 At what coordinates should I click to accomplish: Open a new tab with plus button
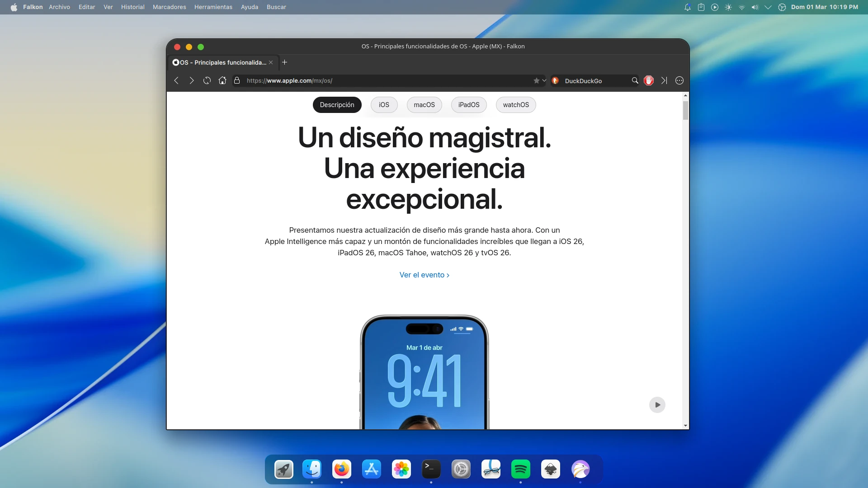click(285, 62)
